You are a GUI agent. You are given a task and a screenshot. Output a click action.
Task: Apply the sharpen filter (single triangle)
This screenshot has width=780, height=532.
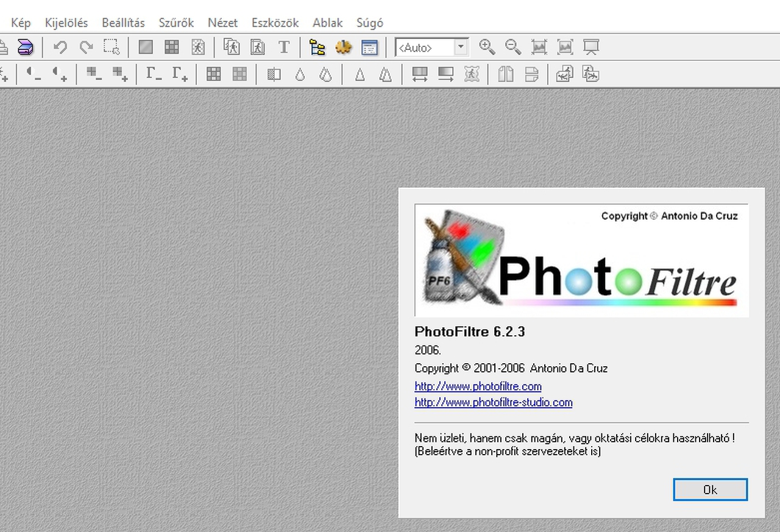click(x=360, y=74)
